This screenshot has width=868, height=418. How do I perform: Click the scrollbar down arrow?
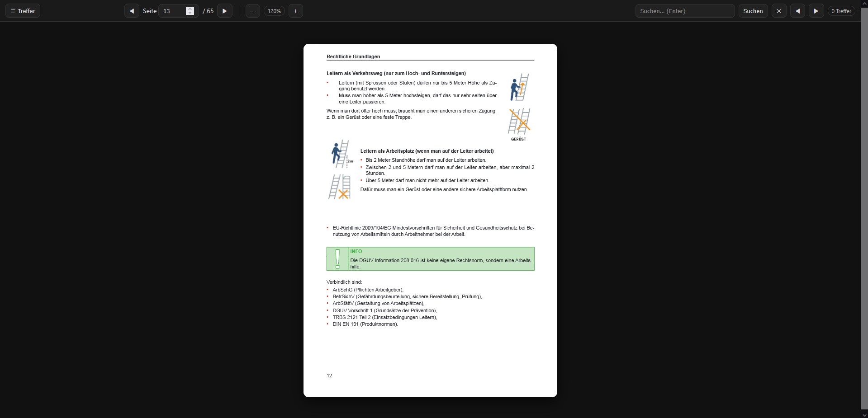coord(864,414)
